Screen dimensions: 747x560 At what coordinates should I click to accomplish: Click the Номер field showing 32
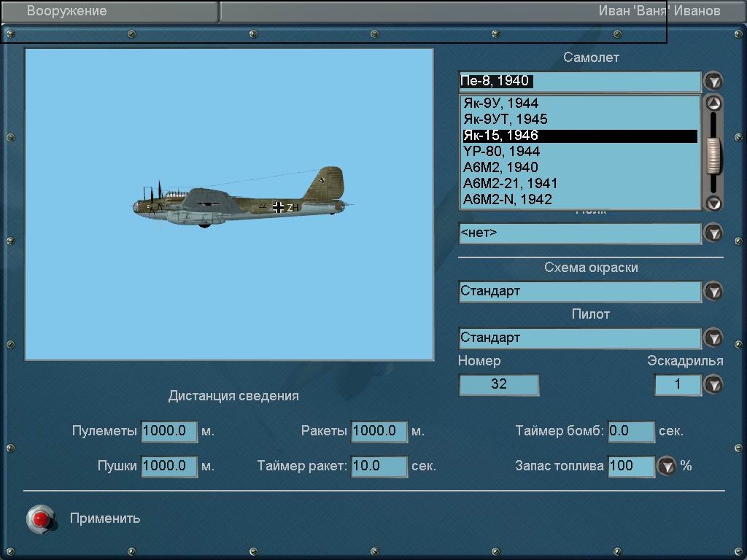coord(499,384)
